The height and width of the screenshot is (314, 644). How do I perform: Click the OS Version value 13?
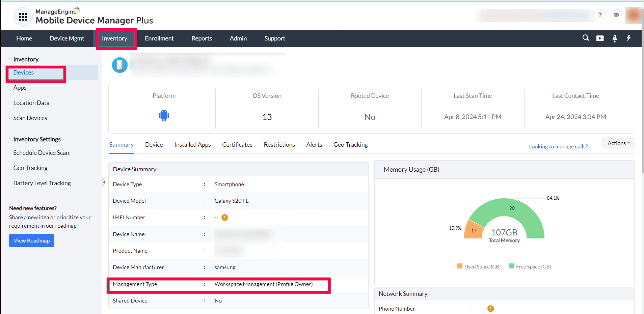click(x=267, y=117)
